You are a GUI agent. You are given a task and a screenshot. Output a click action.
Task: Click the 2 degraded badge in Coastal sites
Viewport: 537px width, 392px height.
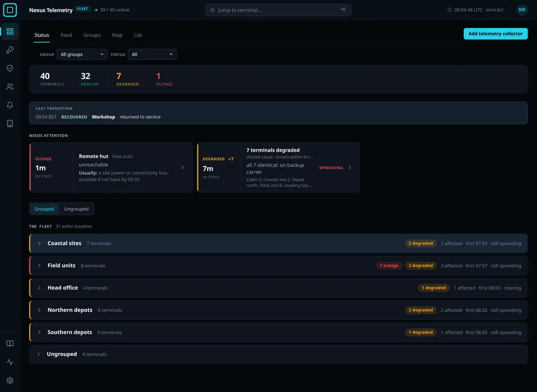tap(421, 243)
